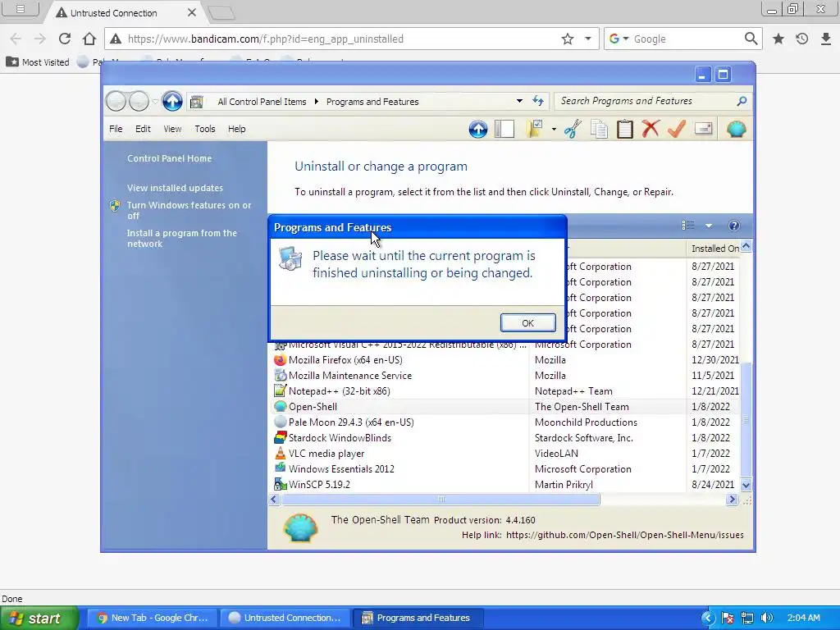840x630 pixels.
Task: Click browser history clock icon
Action: click(x=801, y=39)
